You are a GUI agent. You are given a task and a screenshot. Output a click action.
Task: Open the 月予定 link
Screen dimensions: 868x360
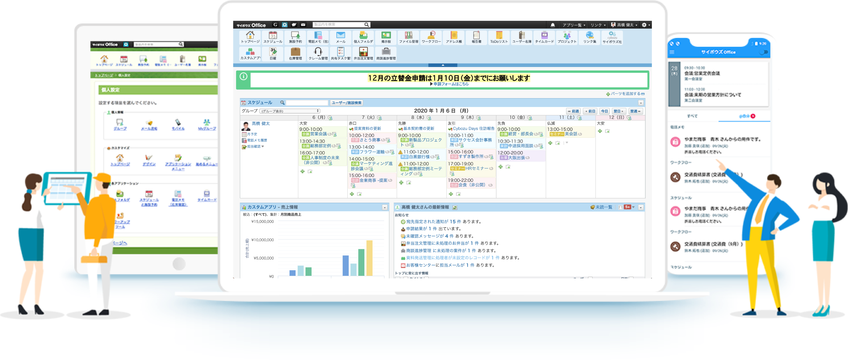tap(252, 134)
